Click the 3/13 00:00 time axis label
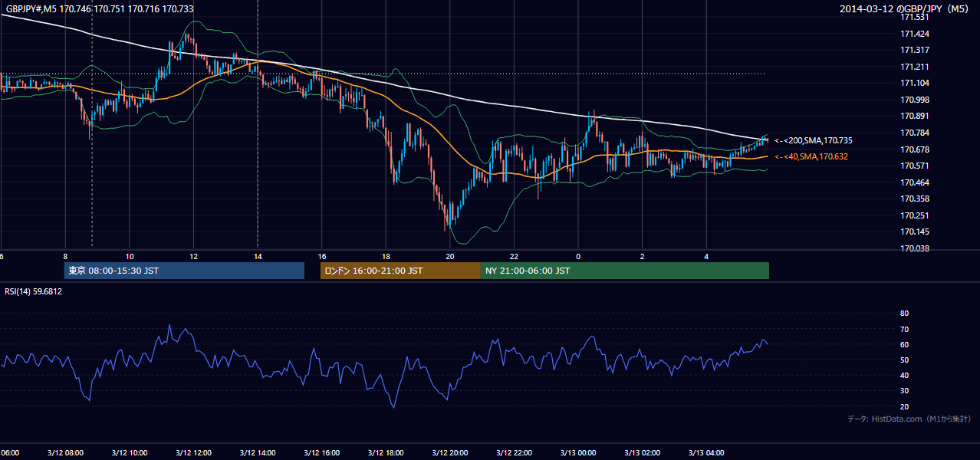The width and height of the screenshot is (980, 460). click(x=578, y=452)
